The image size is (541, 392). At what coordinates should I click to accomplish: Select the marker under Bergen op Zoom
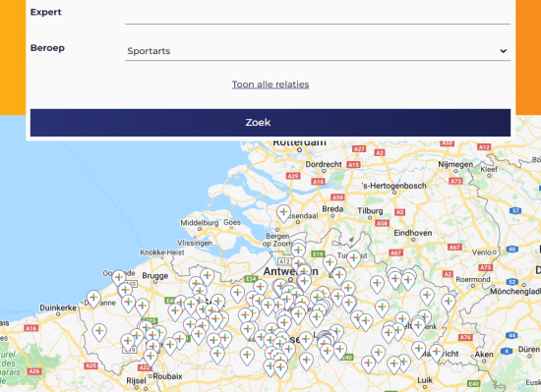tap(298, 251)
